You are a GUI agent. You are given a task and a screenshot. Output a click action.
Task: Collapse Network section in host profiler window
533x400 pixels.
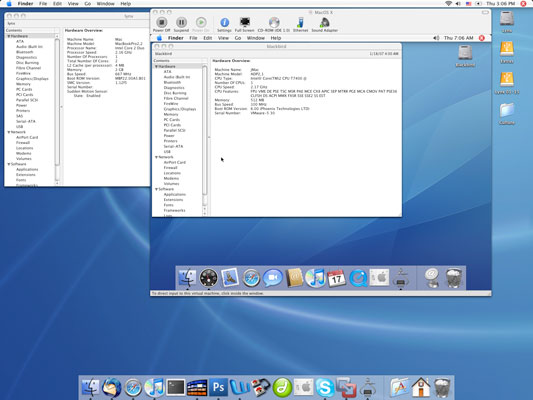pos(9,132)
